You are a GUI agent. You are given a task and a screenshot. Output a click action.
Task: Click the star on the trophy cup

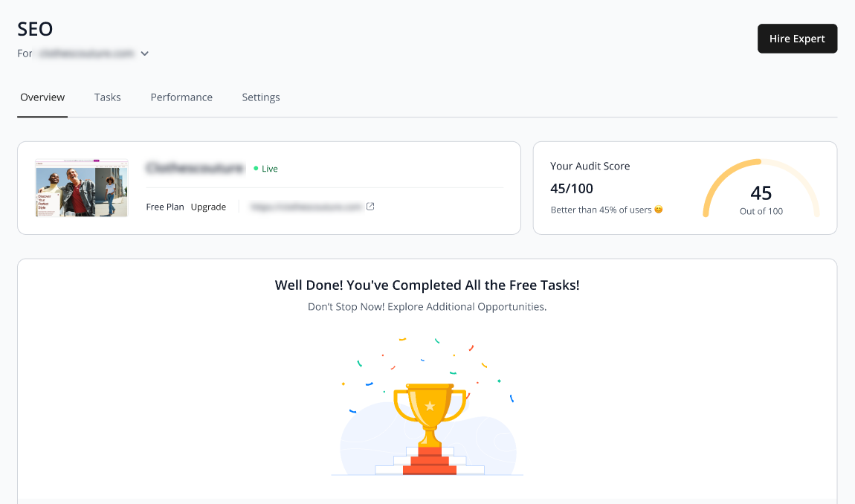(x=430, y=406)
